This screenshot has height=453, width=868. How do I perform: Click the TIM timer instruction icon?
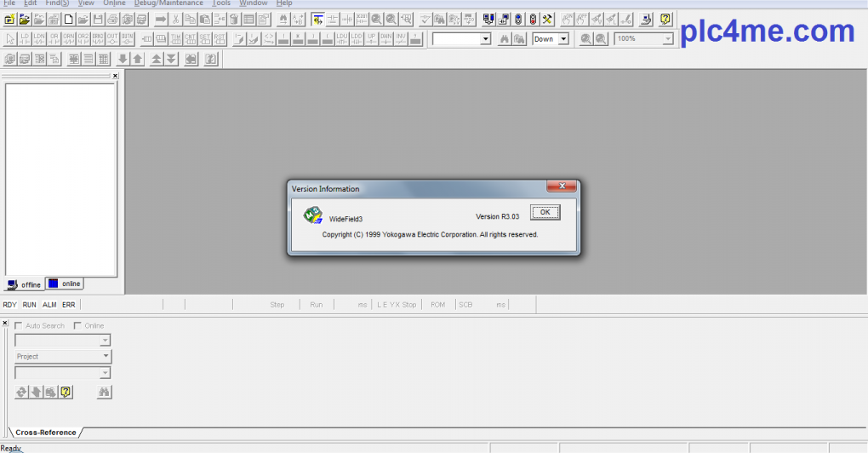(176, 39)
